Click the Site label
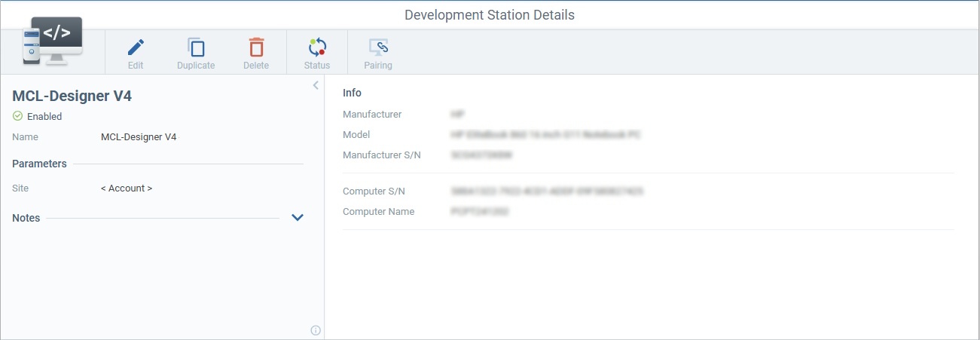The height and width of the screenshot is (340, 980). pos(20,188)
